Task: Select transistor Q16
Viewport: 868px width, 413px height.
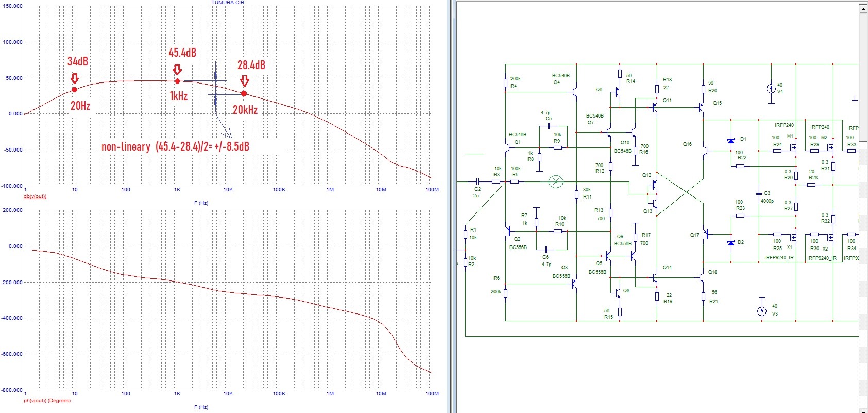Action: pos(706,151)
